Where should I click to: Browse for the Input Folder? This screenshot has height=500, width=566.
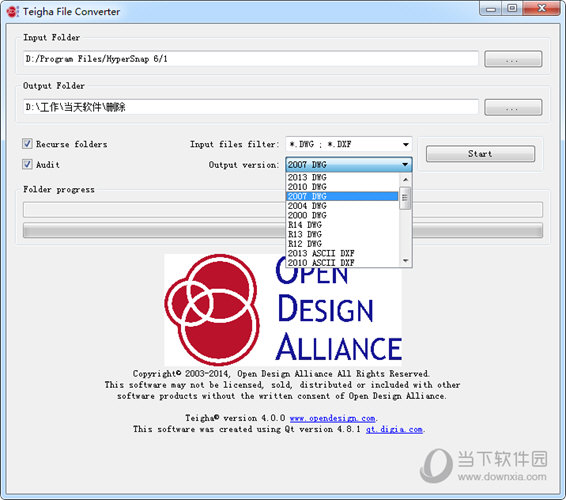click(x=513, y=59)
